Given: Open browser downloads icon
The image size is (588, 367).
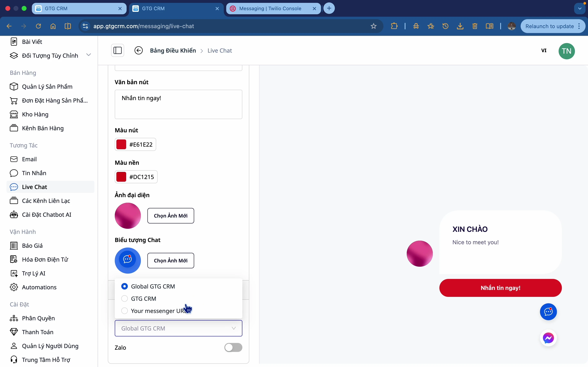Looking at the screenshot, I should click(460, 26).
